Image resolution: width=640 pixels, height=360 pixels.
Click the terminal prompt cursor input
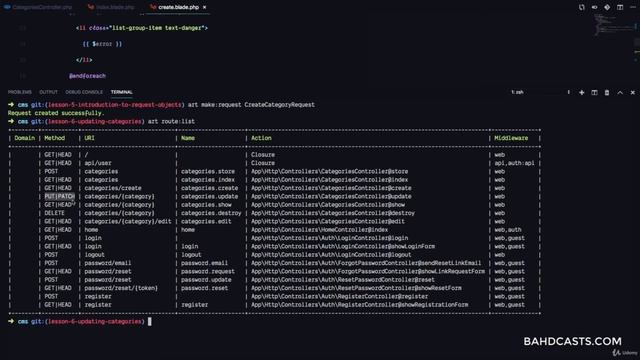(x=150, y=322)
